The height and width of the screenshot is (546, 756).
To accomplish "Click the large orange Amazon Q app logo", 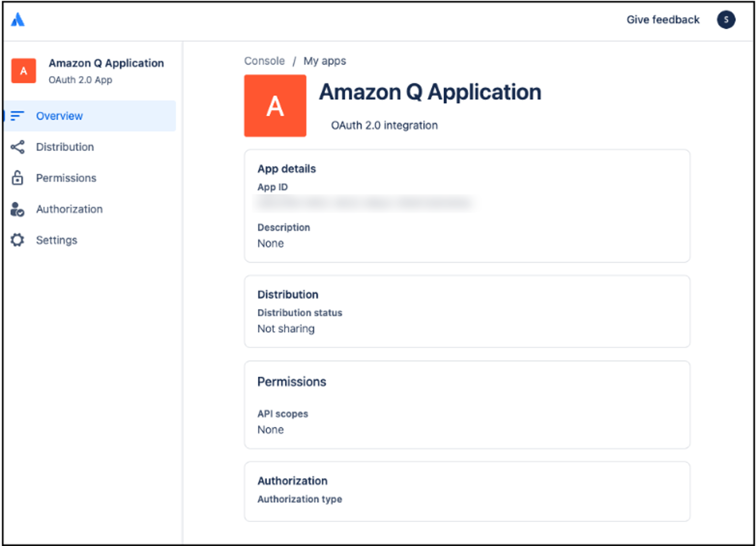I will [x=275, y=105].
